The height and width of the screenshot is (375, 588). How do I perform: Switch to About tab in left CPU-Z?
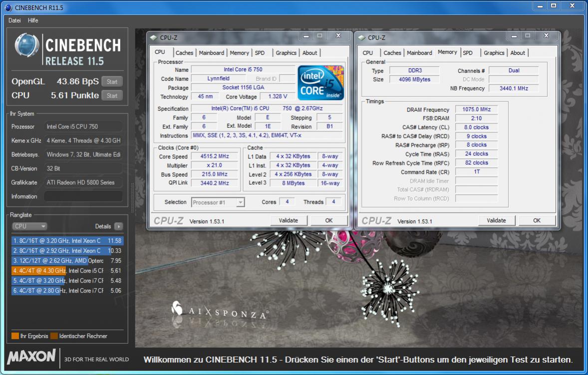[310, 53]
